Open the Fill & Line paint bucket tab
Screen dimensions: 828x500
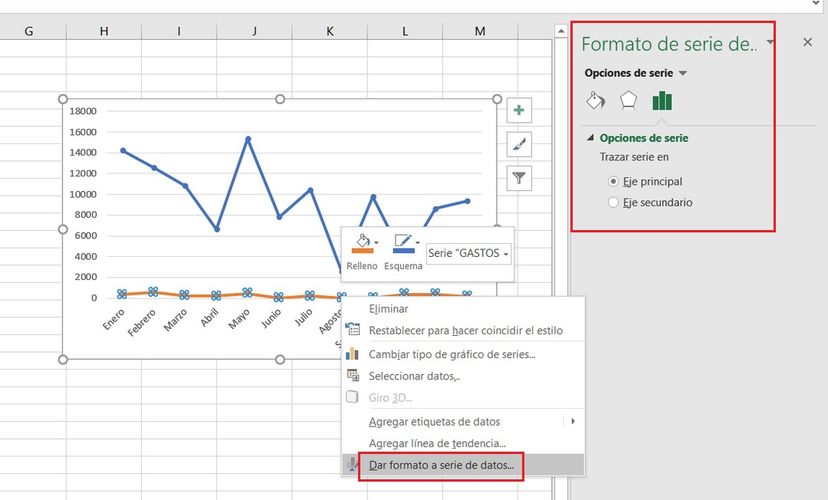pos(594,100)
